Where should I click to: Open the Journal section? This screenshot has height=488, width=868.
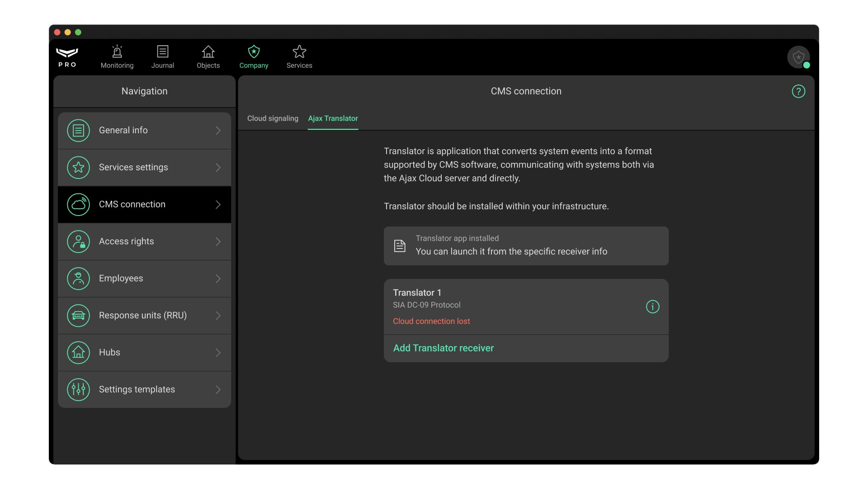[x=162, y=57]
